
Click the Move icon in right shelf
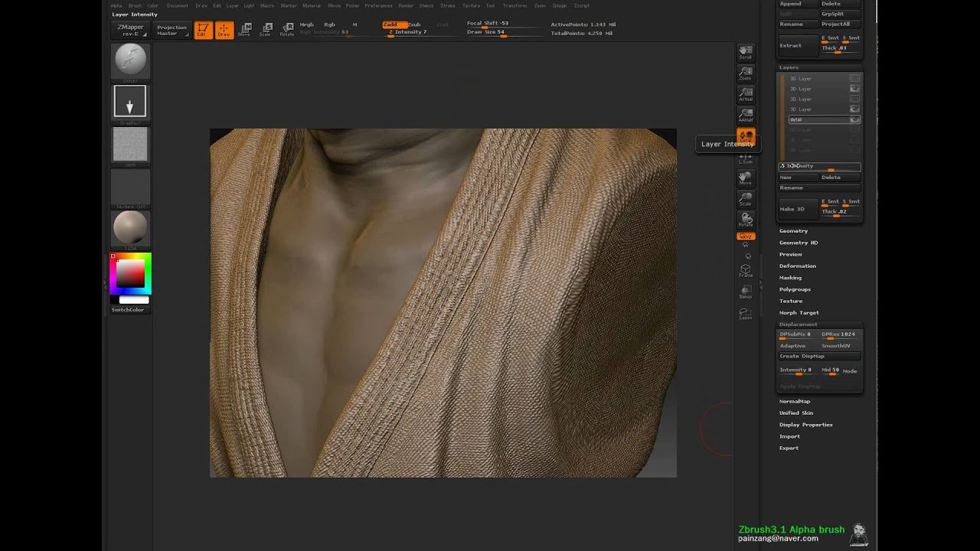pyautogui.click(x=745, y=178)
